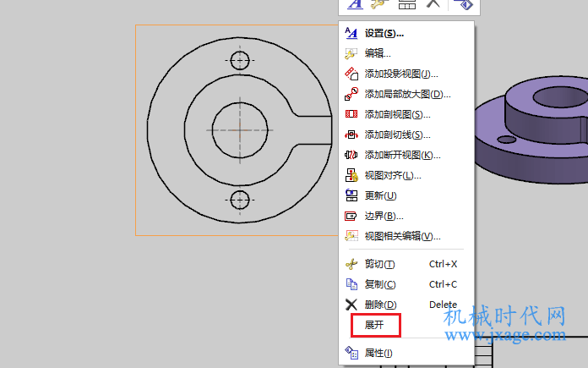Select the top small hole in the drawing view

(x=240, y=60)
